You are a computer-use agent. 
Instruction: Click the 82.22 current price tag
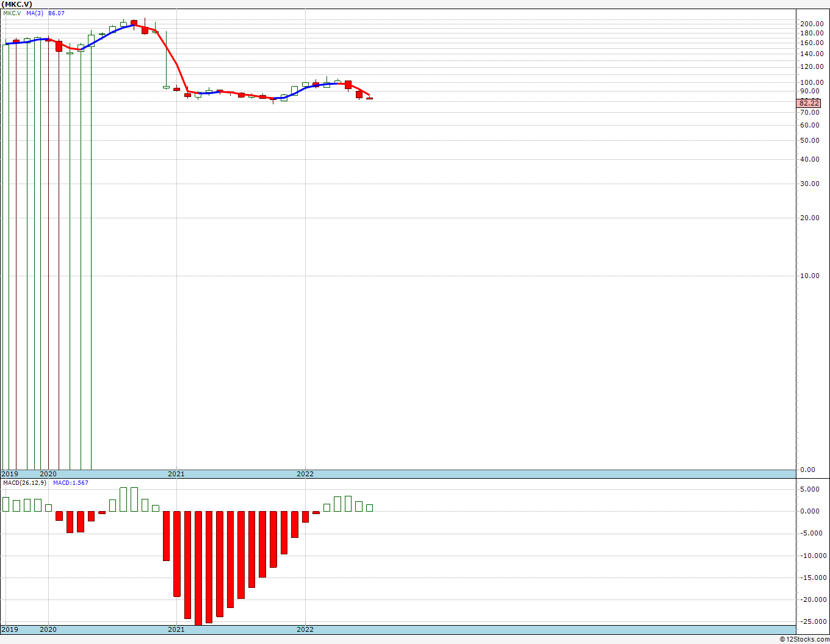point(809,104)
